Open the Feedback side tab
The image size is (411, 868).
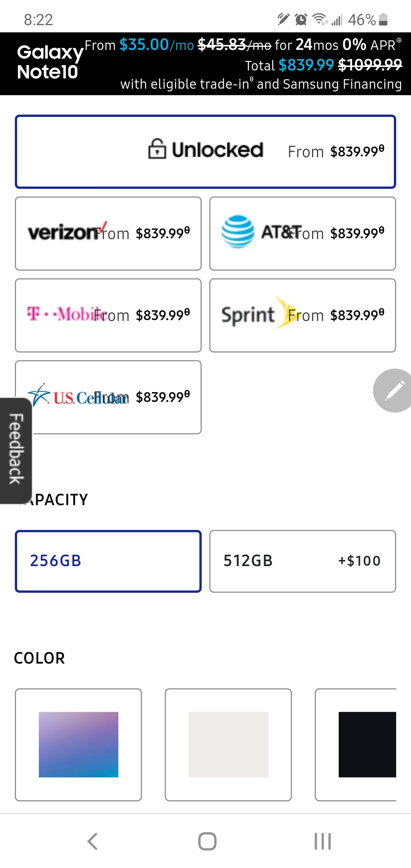pos(16,451)
